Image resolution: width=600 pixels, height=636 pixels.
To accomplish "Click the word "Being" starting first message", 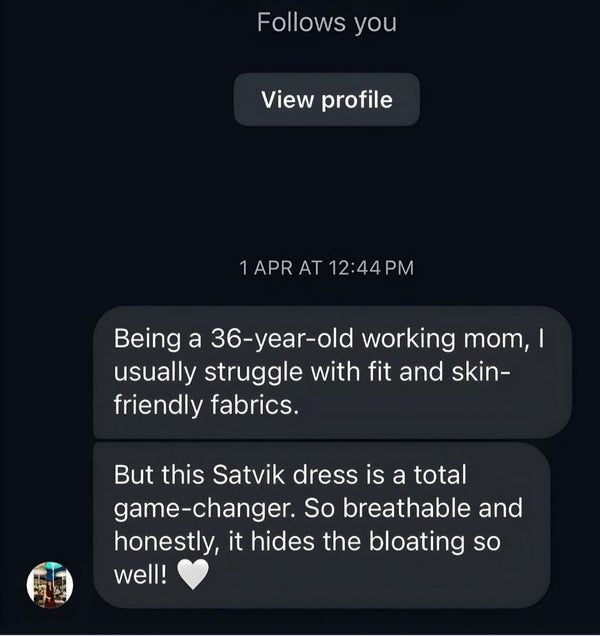I will coord(145,339).
